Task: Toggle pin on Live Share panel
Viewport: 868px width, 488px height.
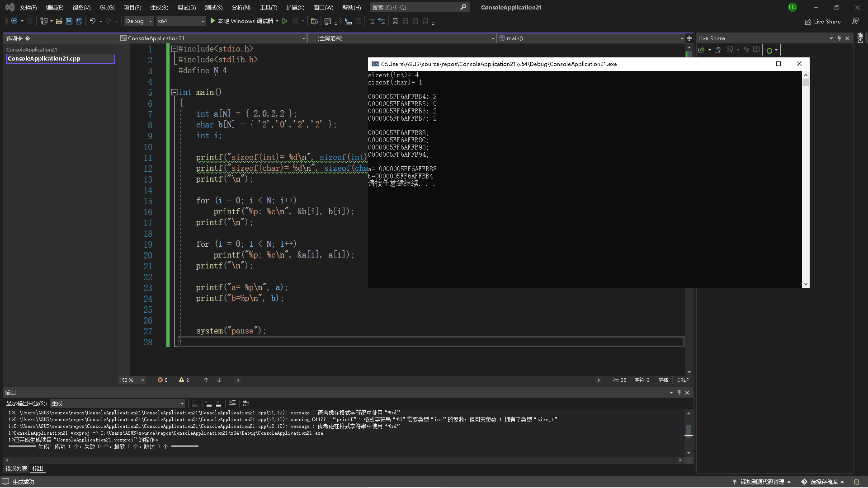Action: [x=839, y=38]
